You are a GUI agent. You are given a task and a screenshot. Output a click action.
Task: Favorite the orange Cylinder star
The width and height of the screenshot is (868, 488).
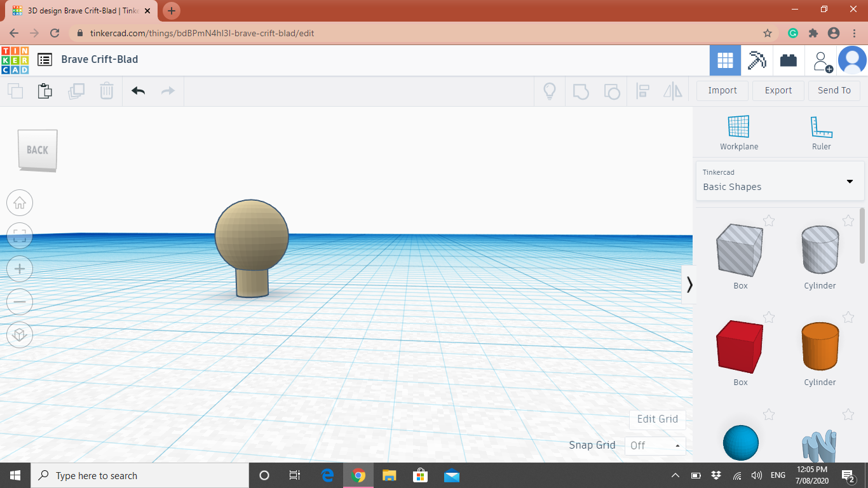click(x=848, y=317)
